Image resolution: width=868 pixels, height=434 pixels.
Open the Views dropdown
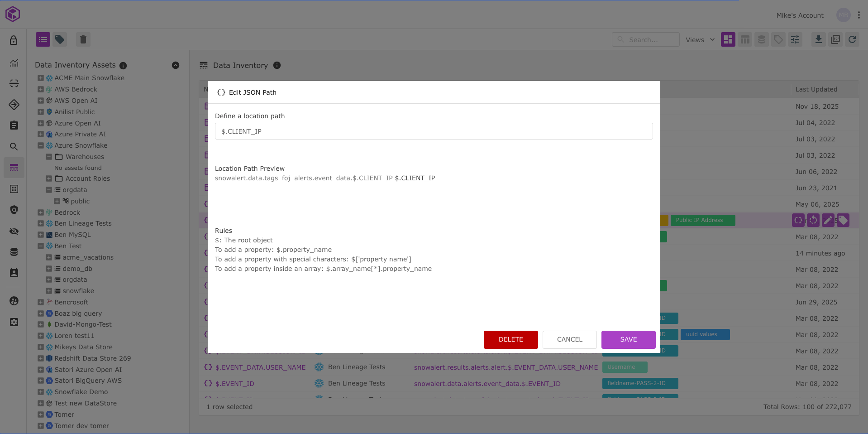pos(700,40)
